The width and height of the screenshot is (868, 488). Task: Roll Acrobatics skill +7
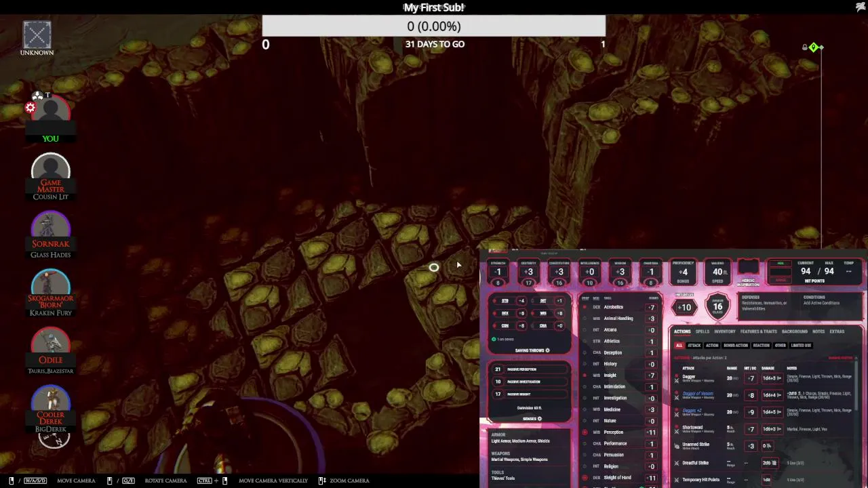(x=652, y=307)
